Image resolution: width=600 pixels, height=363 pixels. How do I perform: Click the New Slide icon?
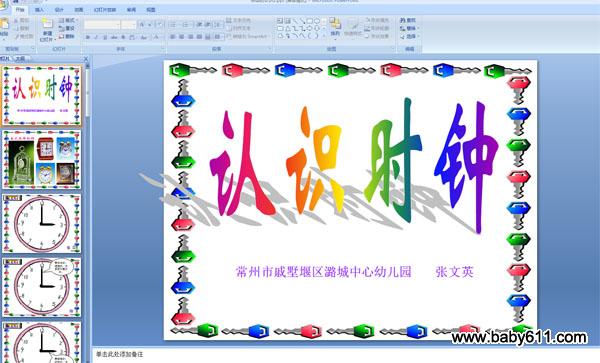click(x=47, y=24)
